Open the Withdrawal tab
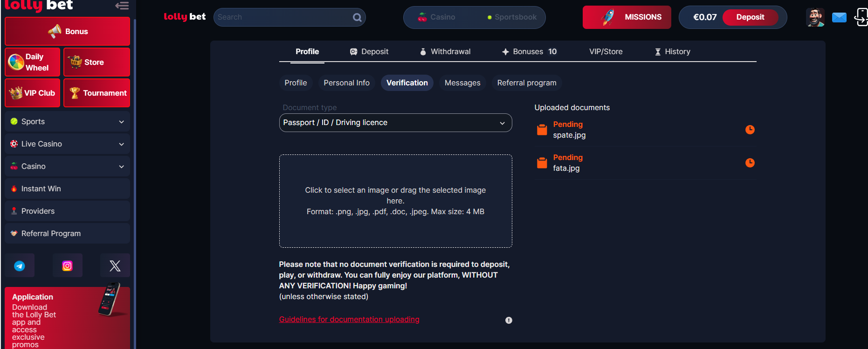Screen dimensions: 868x349 [x=445, y=52]
